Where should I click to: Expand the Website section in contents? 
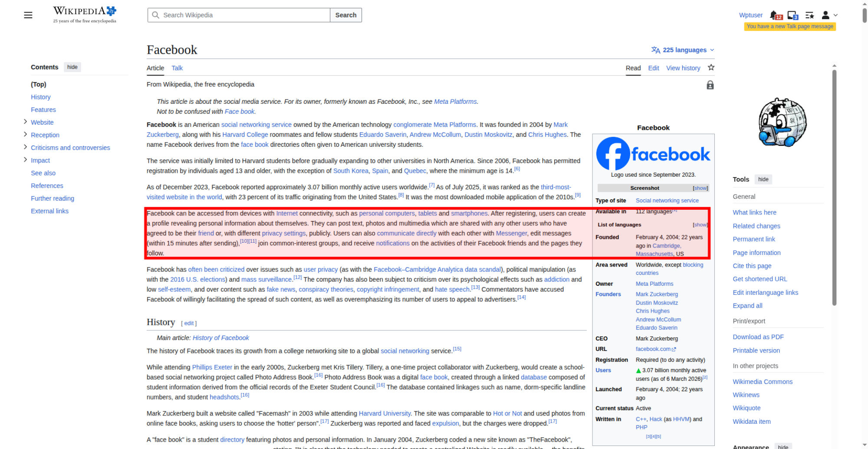(x=25, y=122)
